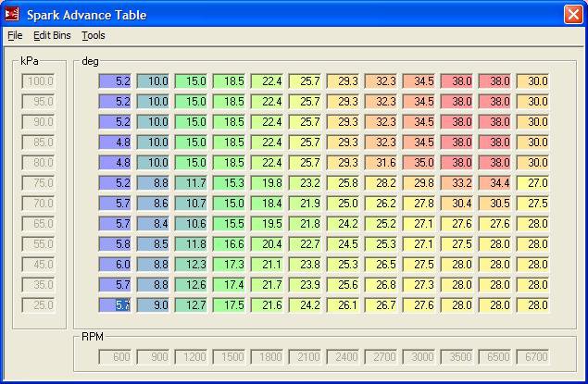Click the 100.0 kPa bin field
Screen dimensions: 588x384
click(38, 81)
